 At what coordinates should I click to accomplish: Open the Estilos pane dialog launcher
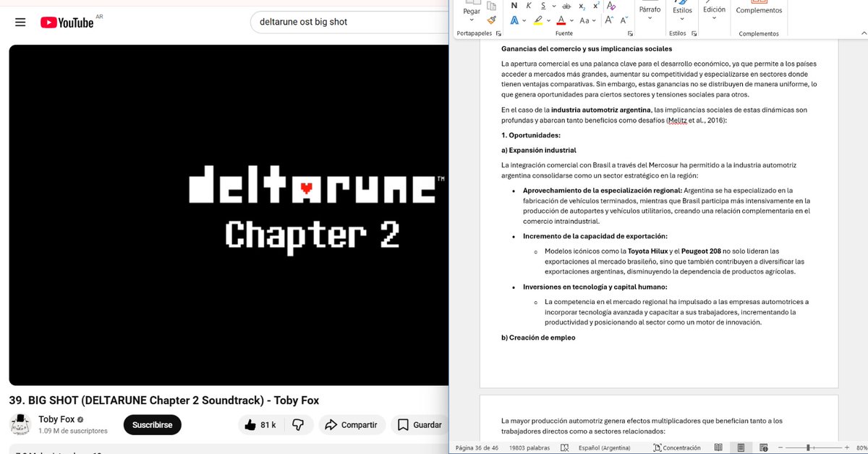694,34
